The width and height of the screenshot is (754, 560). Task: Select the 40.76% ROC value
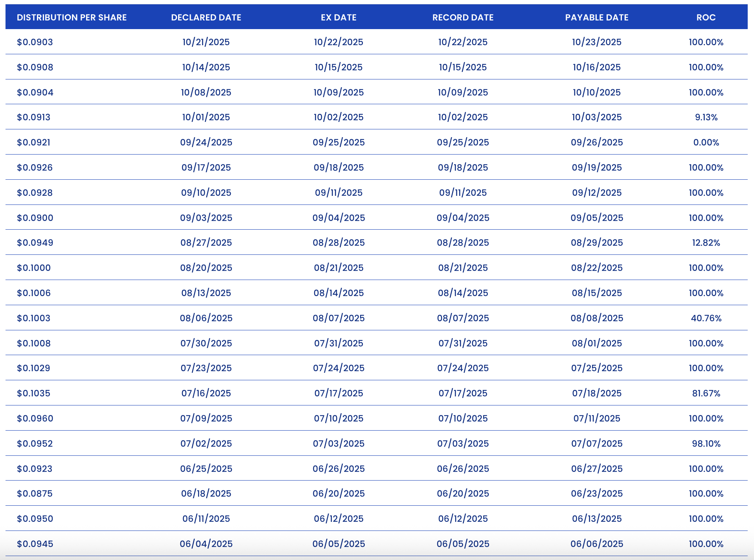(x=706, y=318)
